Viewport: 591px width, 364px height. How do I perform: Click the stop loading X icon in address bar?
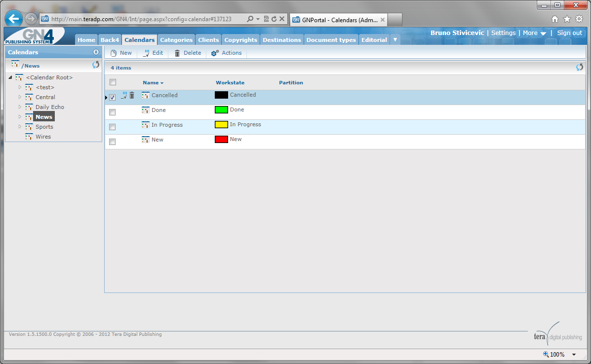pos(281,19)
